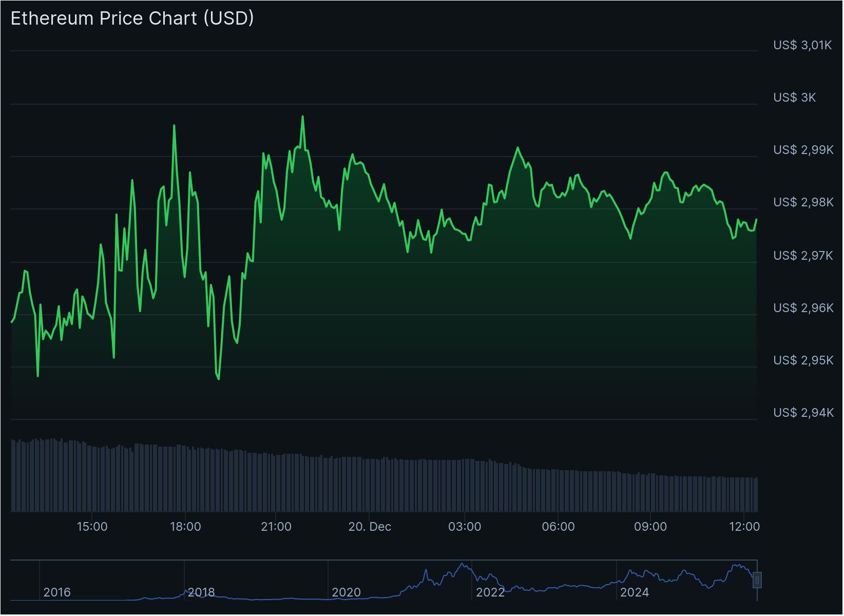844x616 pixels.
Task: Click the Ethereum Price Chart (USD) title
Action: 131,18
